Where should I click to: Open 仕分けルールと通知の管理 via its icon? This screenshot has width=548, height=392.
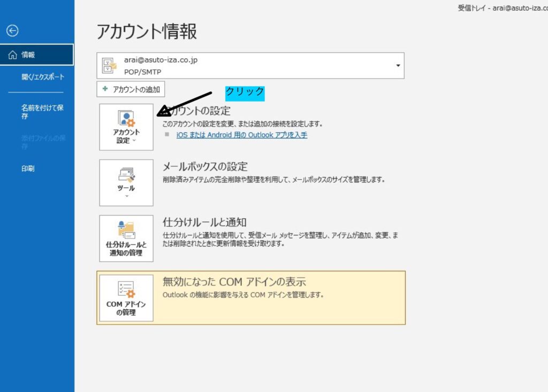click(x=126, y=229)
